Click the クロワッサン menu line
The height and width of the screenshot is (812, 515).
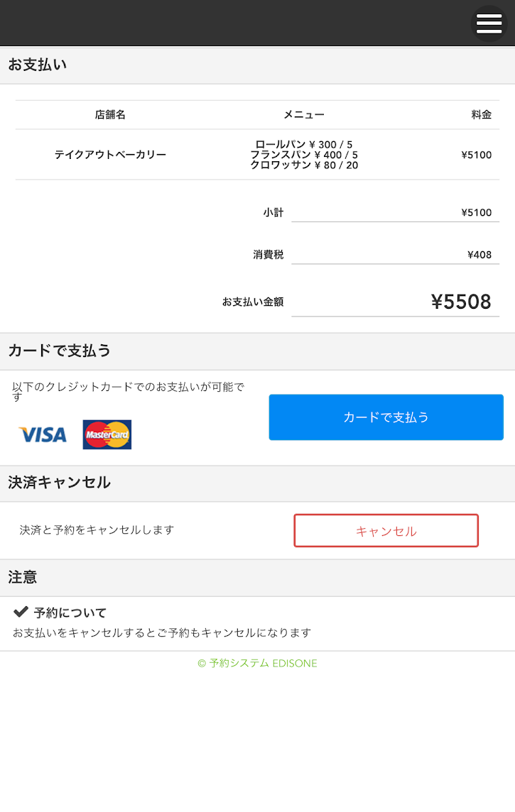click(303, 165)
